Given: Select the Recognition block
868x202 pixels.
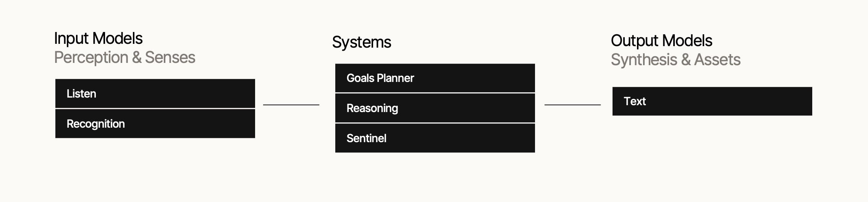Looking at the screenshot, I should 155,124.
